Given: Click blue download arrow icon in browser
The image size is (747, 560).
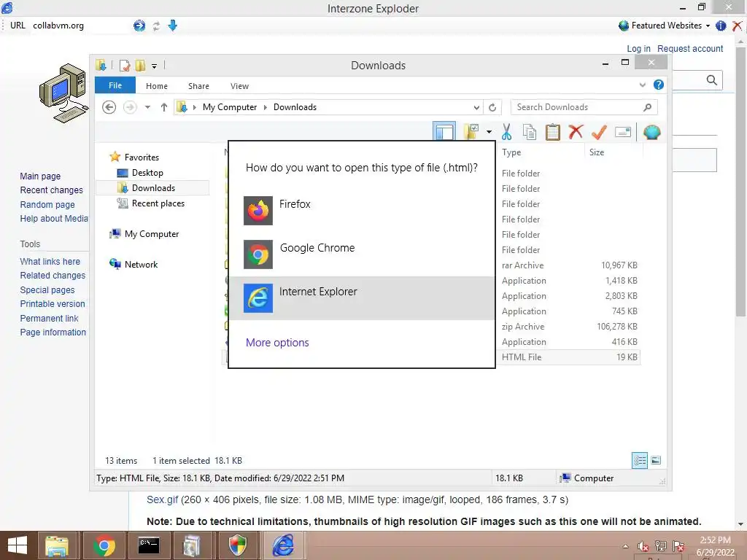Looking at the screenshot, I should pos(172,26).
